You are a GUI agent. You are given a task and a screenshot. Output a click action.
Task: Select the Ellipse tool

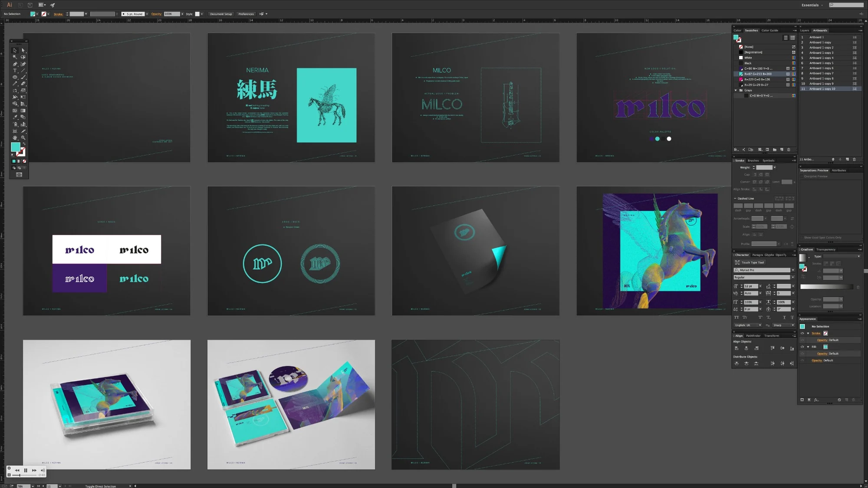15,77
